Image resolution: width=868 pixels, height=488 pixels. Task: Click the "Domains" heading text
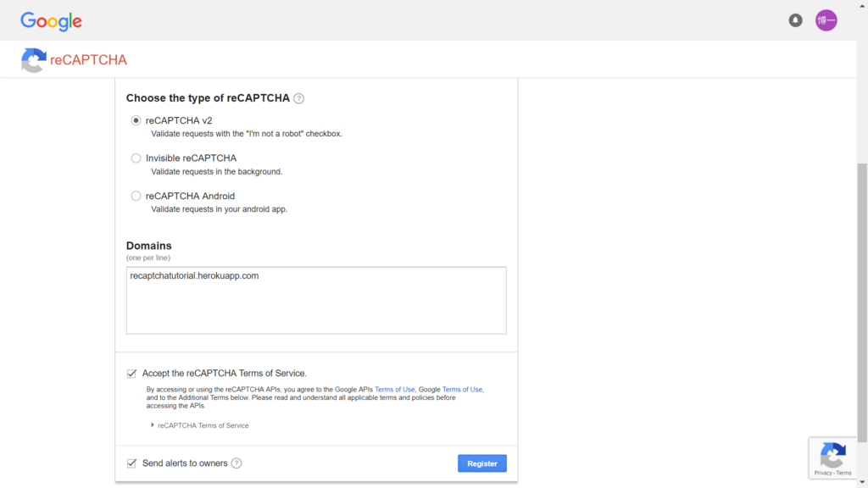pos(149,246)
